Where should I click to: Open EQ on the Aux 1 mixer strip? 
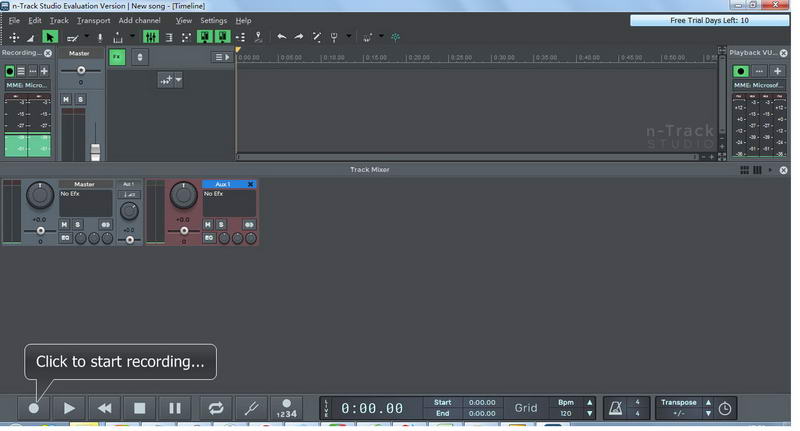tap(209, 238)
